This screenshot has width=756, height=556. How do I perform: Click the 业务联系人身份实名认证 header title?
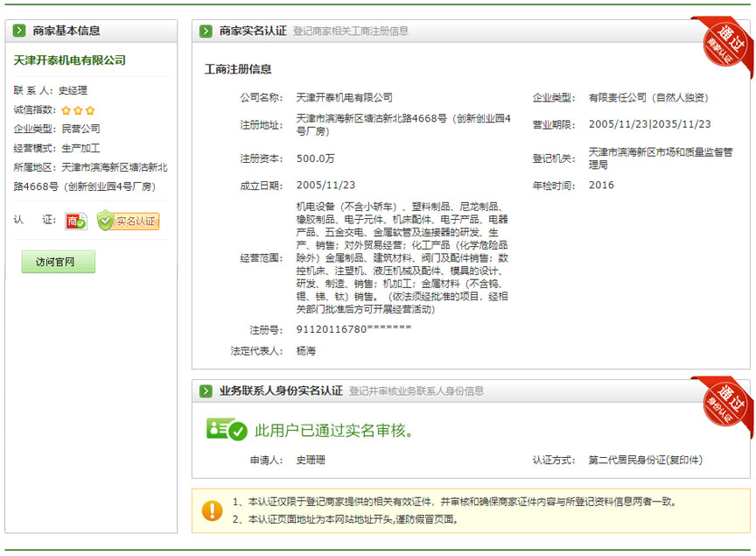[x=280, y=391]
